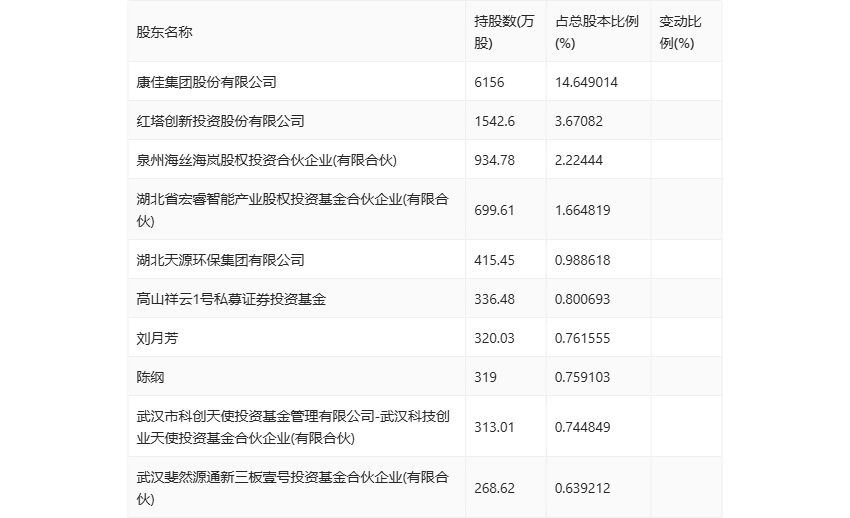The width and height of the screenshot is (850, 518).
Task: Select 高山祥云1号私募证券投资基金 row name
Action: pyautogui.click(x=231, y=299)
